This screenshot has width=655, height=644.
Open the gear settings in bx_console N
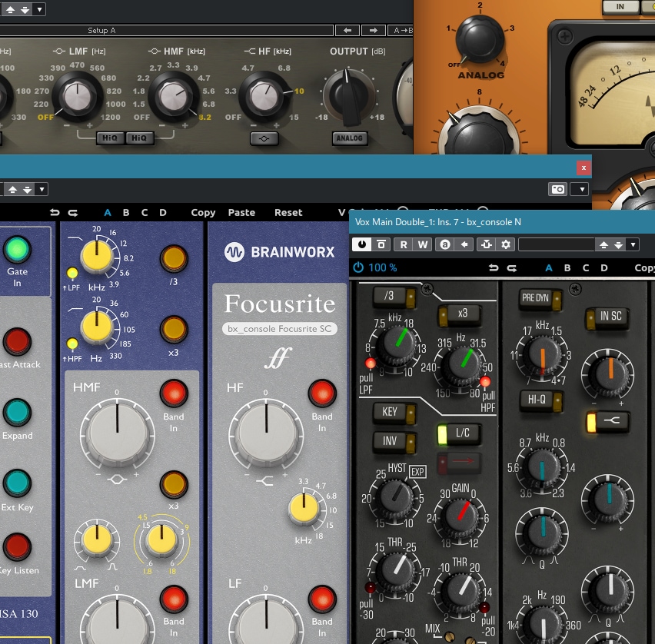tap(506, 244)
